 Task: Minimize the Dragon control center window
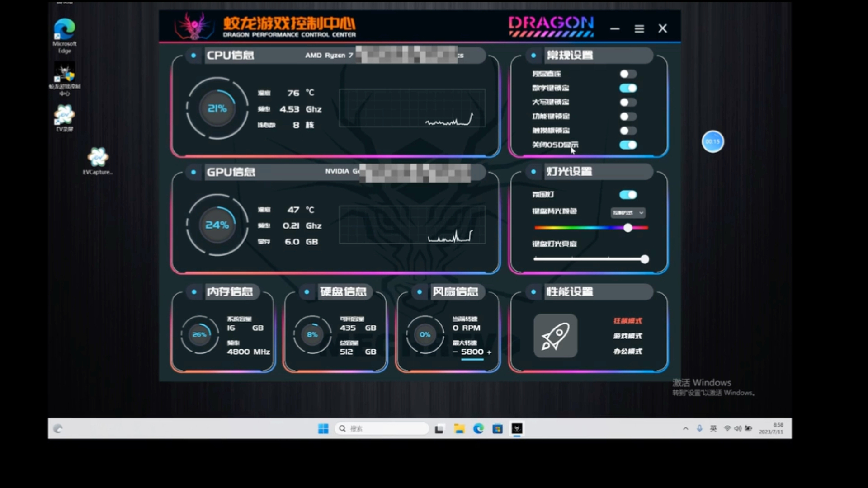(x=614, y=29)
